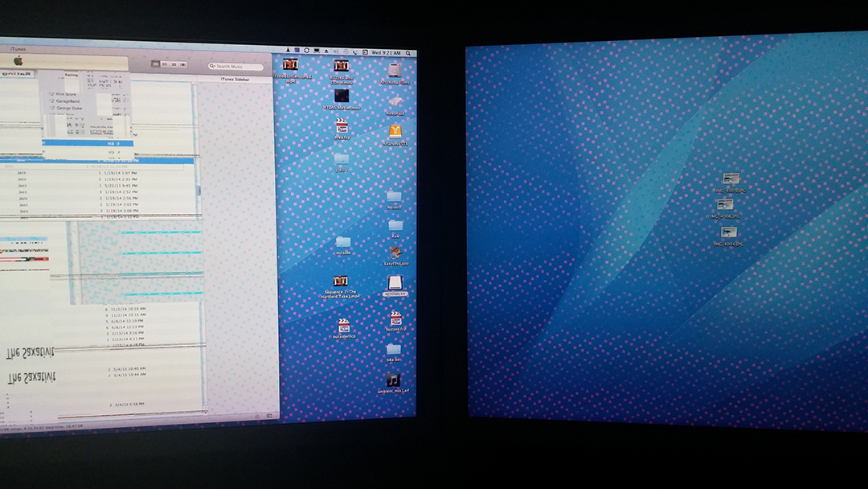Open Sequence 1-The Hartford Take mp4 file
This screenshot has height=489, width=868.
click(x=341, y=281)
